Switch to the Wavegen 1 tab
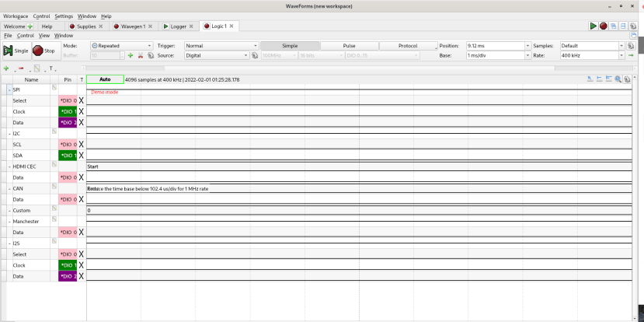This screenshot has width=644, height=322. (133, 26)
